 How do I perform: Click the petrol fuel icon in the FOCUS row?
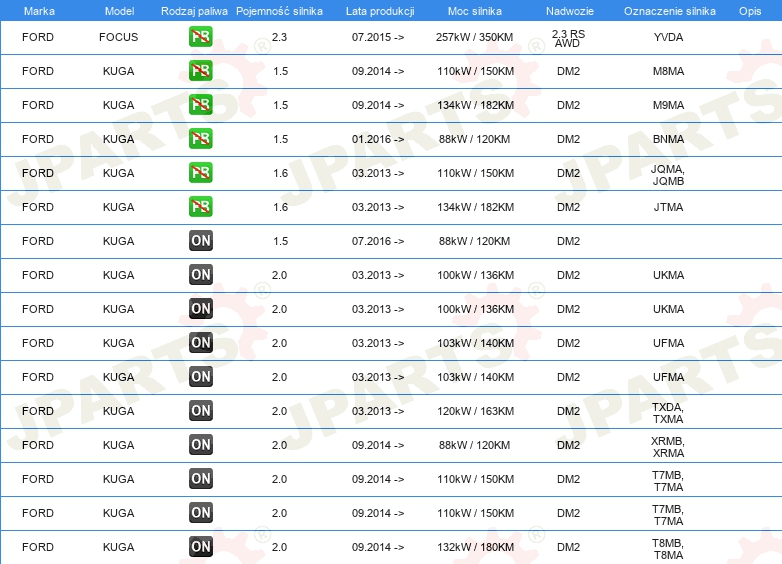[x=200, y=37]
